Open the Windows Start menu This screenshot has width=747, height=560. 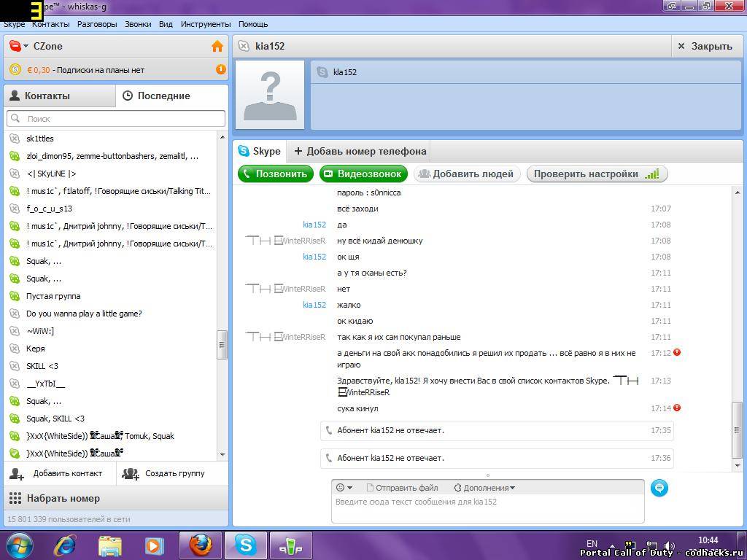tap(19, 545)
